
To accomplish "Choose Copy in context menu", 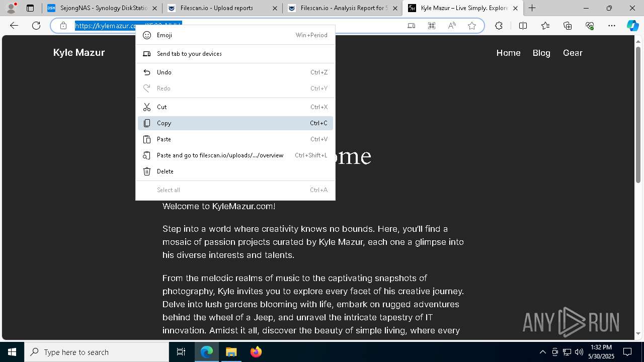I will [235, 123].
